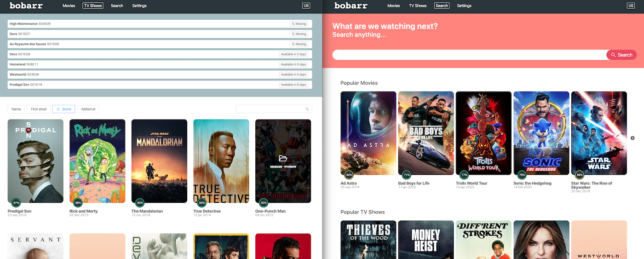Click 'Available in 2 days' for Devs S01E08

(x=293, y=54)
